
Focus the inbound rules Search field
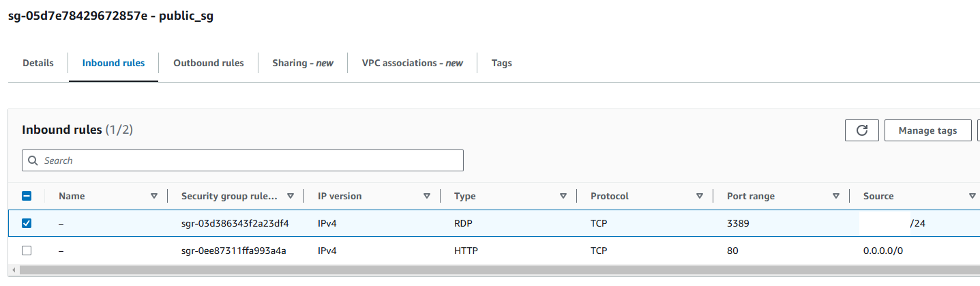point(243,160)
